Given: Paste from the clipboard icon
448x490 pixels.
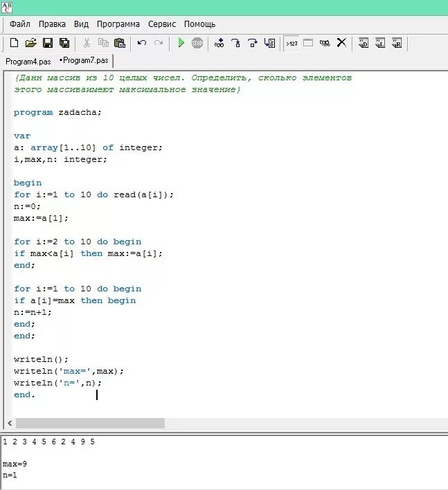Looking at the screenshot, I should point(120,43).
